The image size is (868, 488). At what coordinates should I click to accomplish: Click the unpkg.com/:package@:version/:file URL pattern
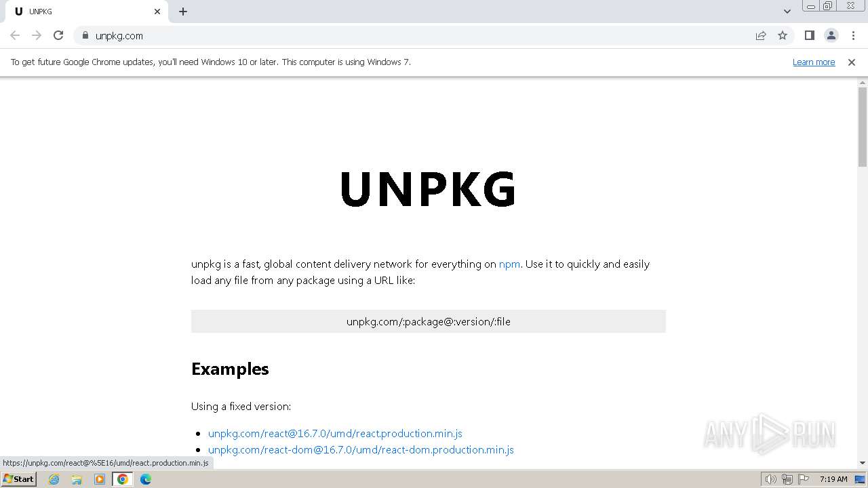[429, 321]
